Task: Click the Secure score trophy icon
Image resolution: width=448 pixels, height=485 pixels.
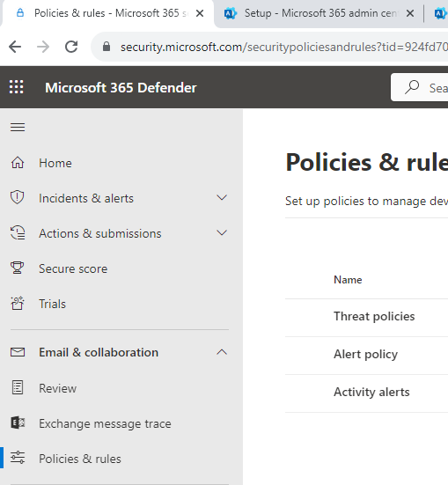Action: click(18, 268)
